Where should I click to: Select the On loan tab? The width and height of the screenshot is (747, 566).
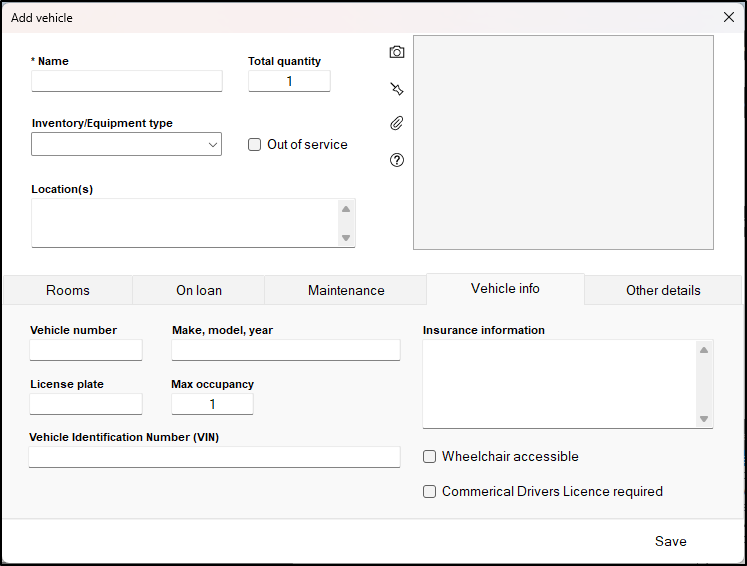(x=199, y=291)
